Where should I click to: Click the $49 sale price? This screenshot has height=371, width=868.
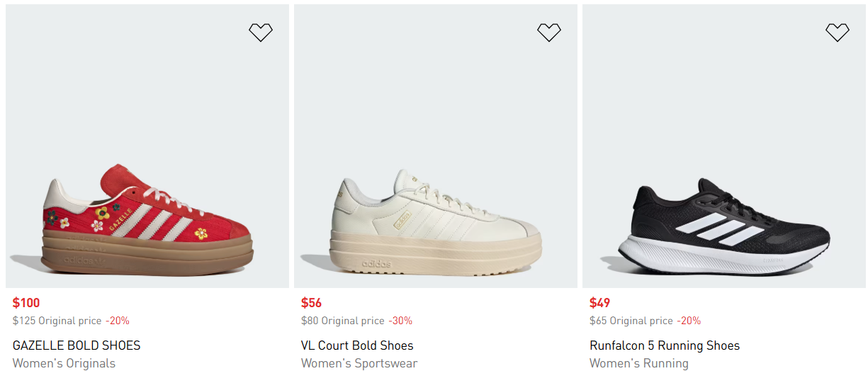pyautogui.click(x=599, y=303)
